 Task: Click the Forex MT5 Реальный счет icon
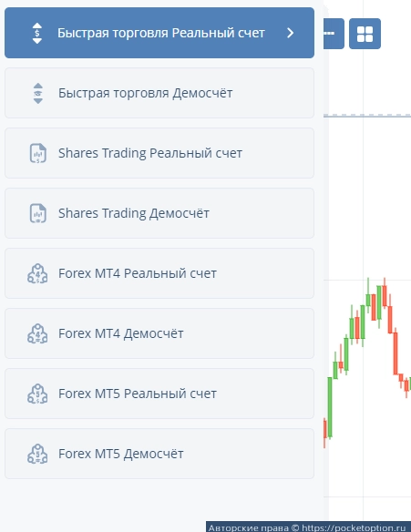pos(37,394)
